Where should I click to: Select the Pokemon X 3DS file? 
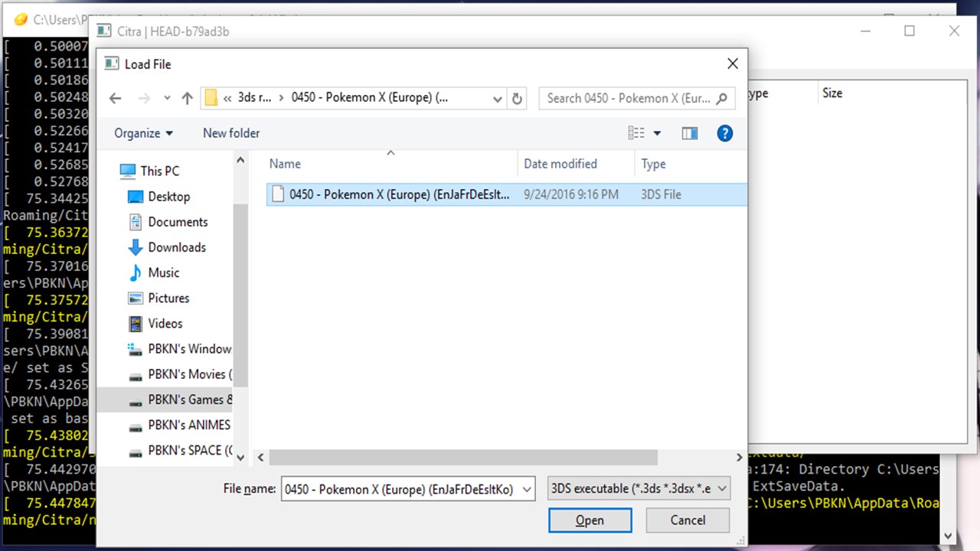pyautogui.click(x=398, y=194)
